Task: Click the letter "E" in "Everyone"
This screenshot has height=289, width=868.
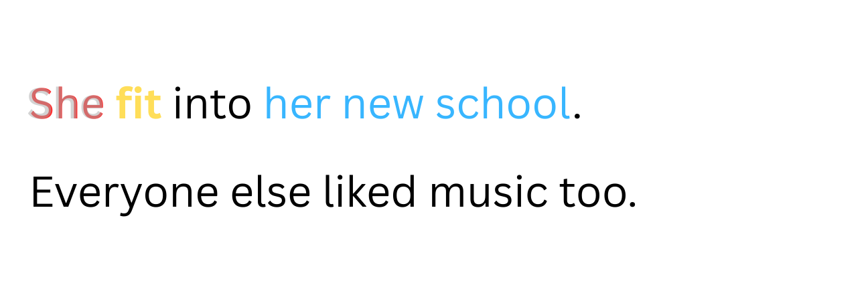Action: click(42, 192)
